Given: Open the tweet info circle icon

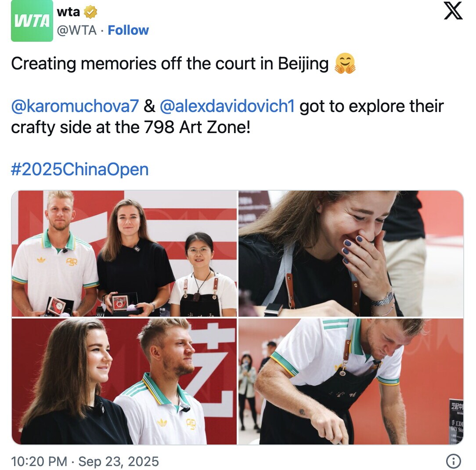Looking at the screenshot, I should pyautogui.click(x=454, y=461).
